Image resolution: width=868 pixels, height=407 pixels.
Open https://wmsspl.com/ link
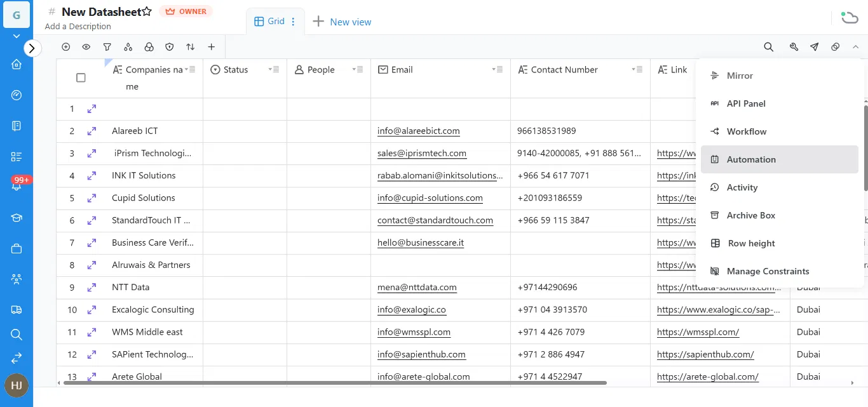[698, 332]
